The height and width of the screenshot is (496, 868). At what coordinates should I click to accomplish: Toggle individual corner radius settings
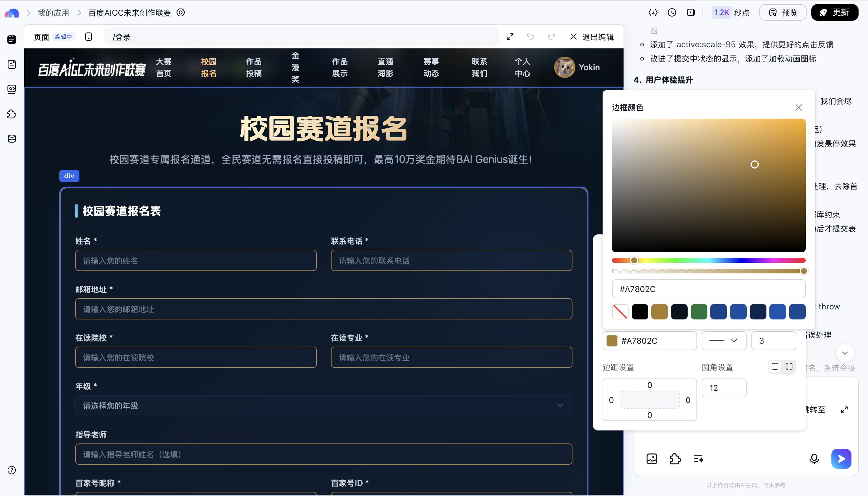(x=789, y=366)
